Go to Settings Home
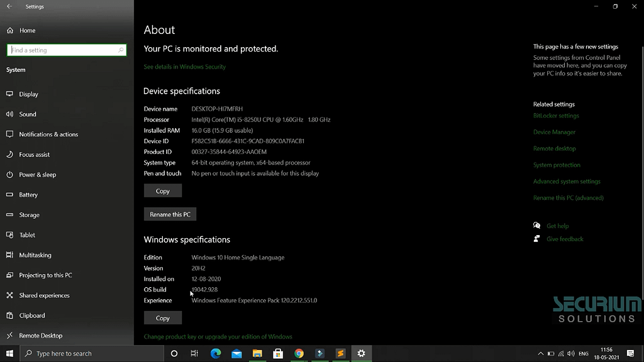 point(27,30)
